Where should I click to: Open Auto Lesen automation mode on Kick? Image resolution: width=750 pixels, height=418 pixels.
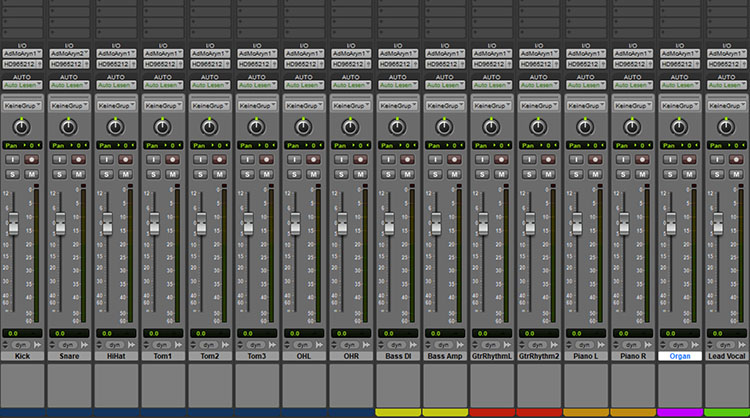pyautogui.click(x=22, y=85)
